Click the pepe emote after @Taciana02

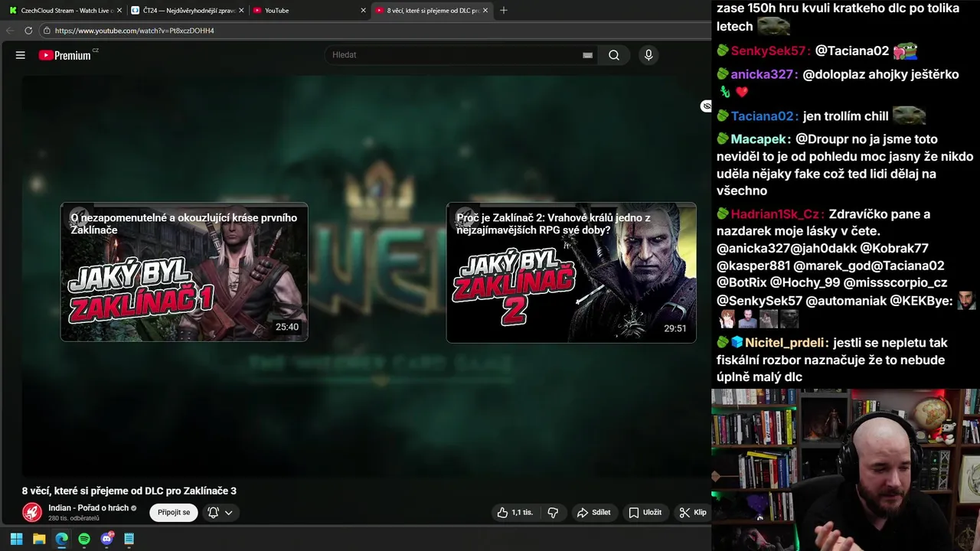(x=905, y=51)
